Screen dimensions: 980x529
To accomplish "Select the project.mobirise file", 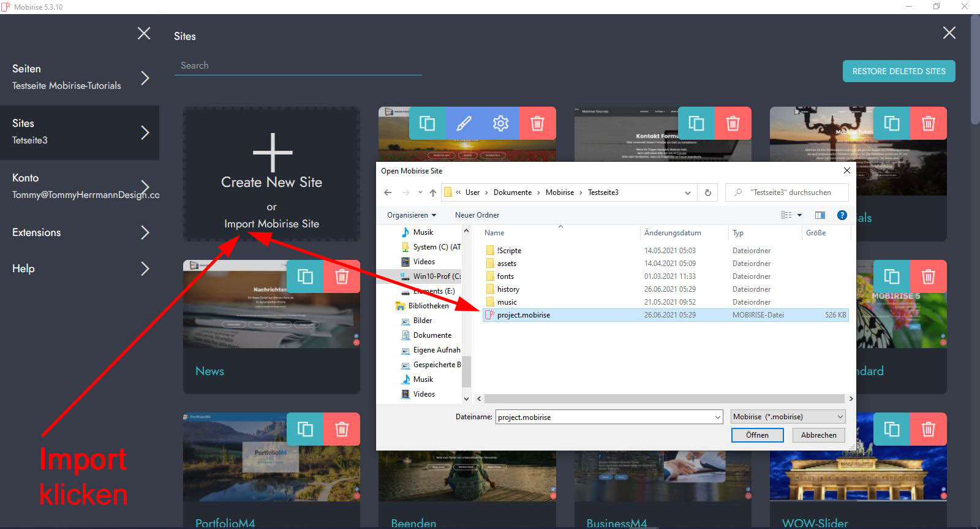I will tap(524, 315).
